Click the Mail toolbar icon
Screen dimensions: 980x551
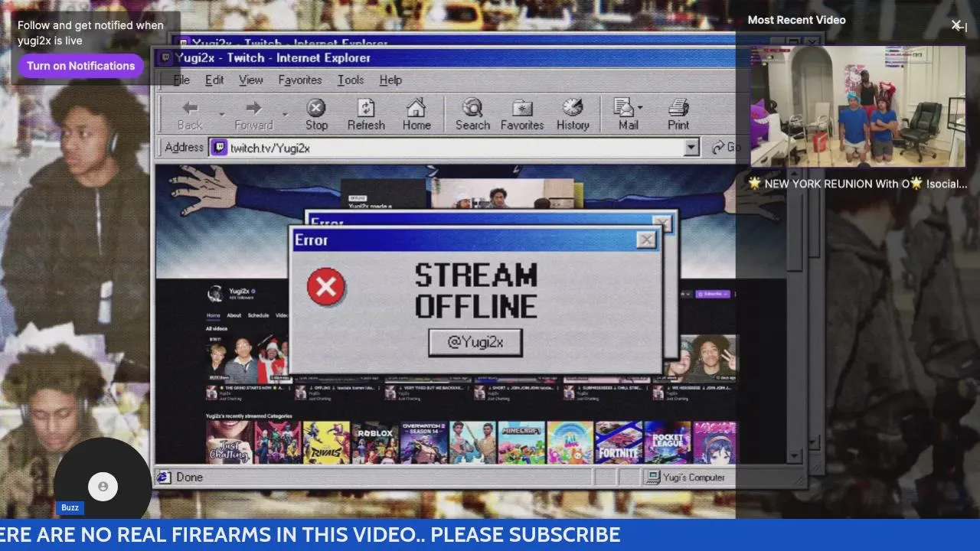coord(624,108)
